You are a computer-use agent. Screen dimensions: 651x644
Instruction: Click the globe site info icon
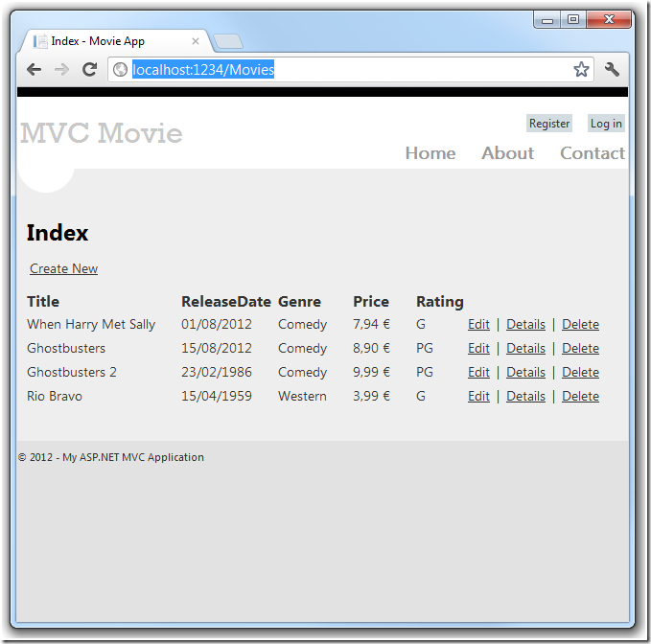tap(121, 69)
